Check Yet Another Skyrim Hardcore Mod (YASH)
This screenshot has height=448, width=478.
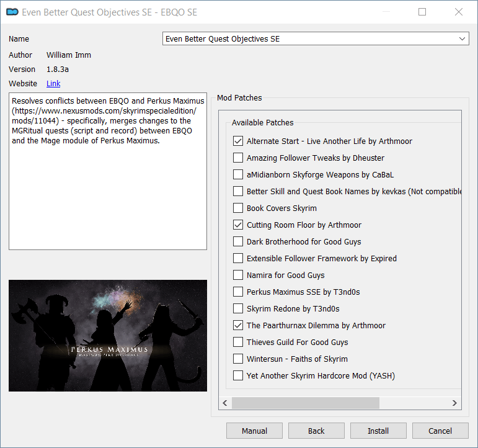(x=238, y=375)
